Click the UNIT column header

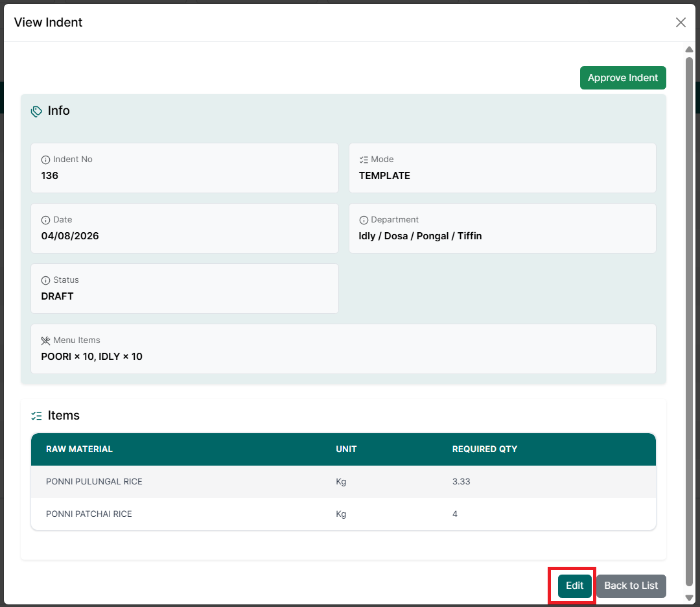coord(346,449)
